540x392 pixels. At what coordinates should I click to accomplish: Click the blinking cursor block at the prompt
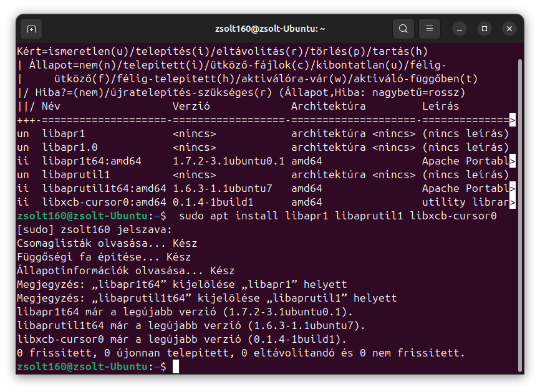[176, 367]
